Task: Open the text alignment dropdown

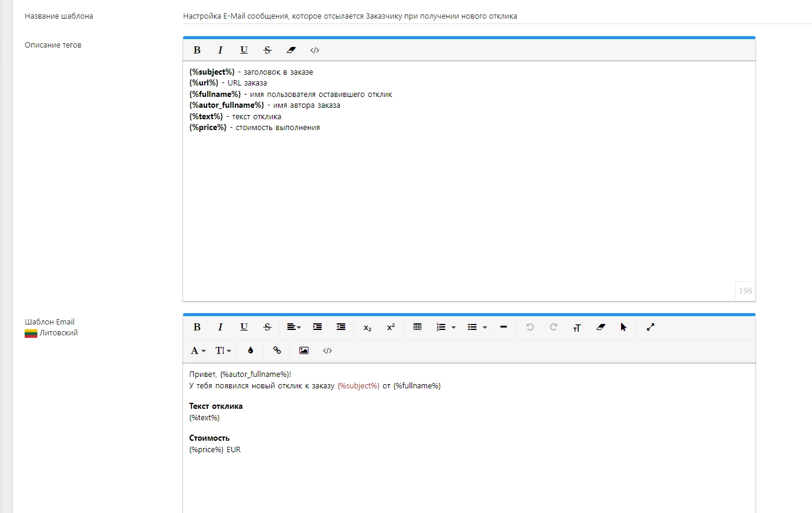Action: (x=293, y=327)
